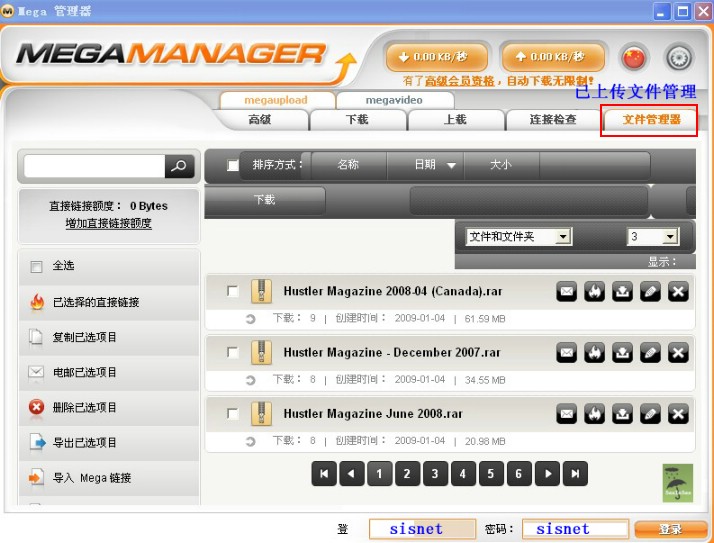Click the refresh arrow under June 2008.rar
The width and height of the screenshot is (714, 543).
point(250,441)
